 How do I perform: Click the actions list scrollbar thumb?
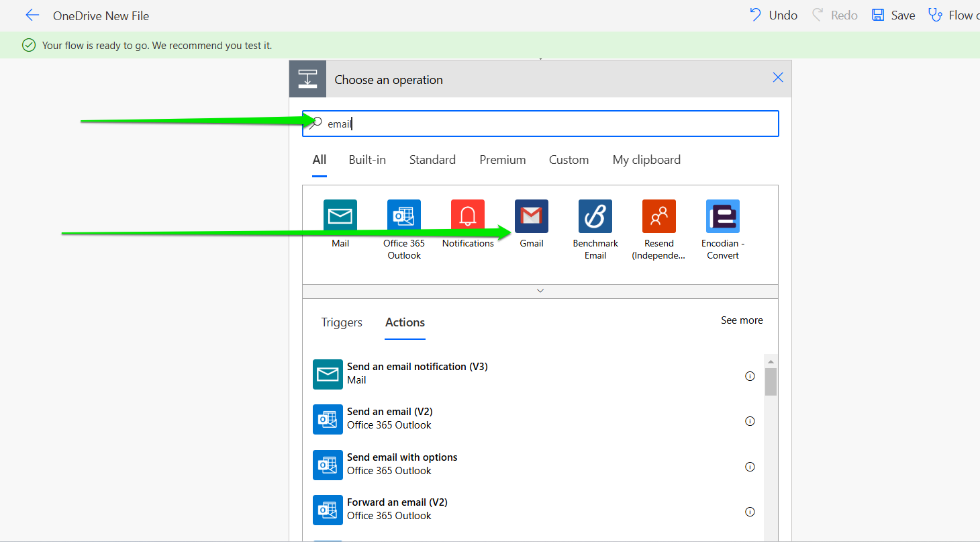point(771,381)
